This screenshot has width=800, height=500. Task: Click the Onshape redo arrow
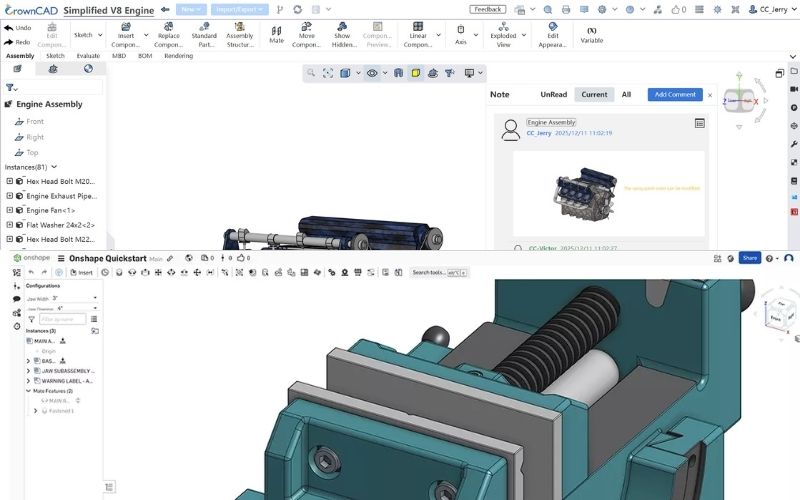point(44,272)
